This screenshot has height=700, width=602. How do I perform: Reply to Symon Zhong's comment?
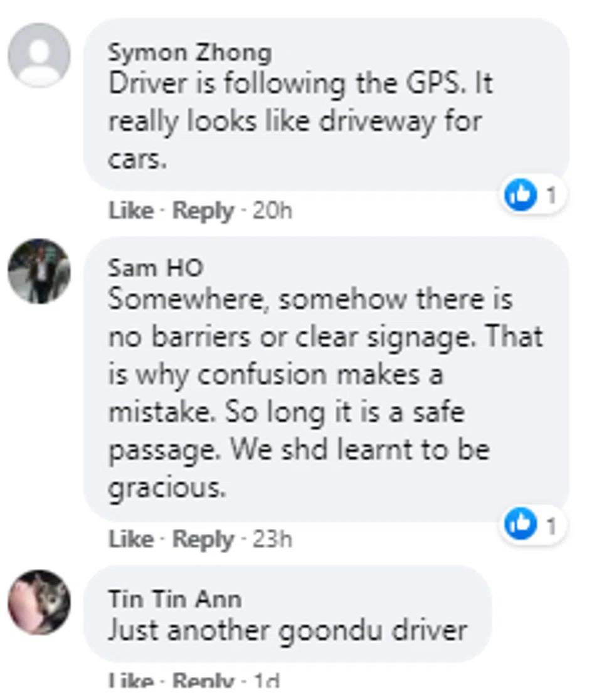[x=203, y=211]
